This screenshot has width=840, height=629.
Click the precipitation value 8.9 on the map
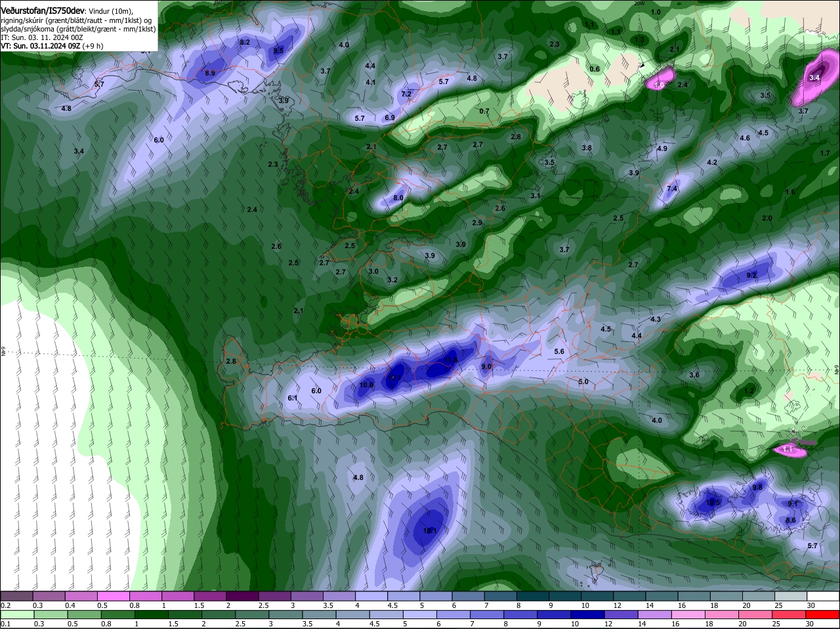(210, 74)
